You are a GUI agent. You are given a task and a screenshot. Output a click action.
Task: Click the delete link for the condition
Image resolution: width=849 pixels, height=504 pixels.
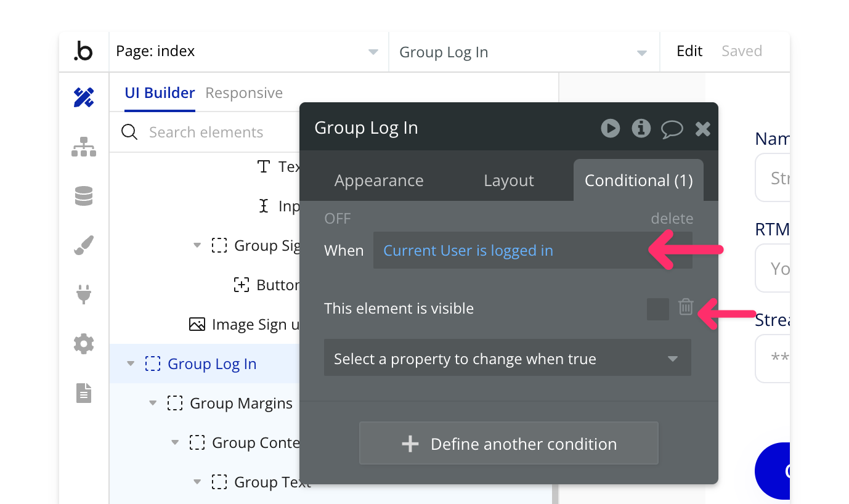(672, 219)
